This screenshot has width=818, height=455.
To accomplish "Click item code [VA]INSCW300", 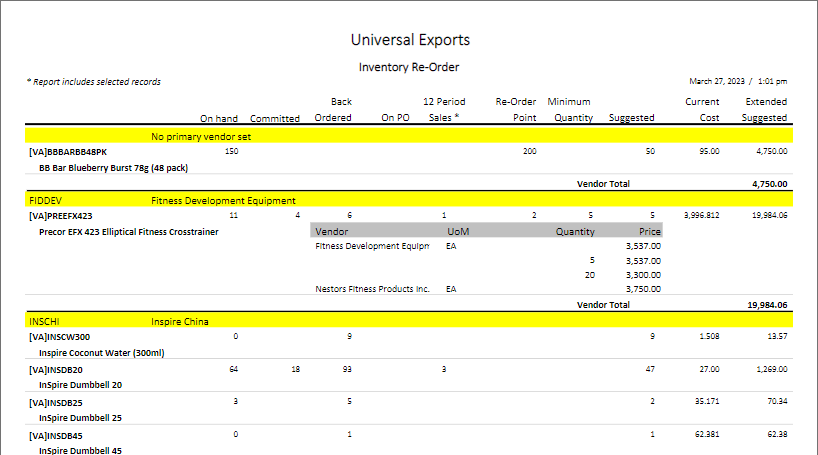I will pos(59,337).
